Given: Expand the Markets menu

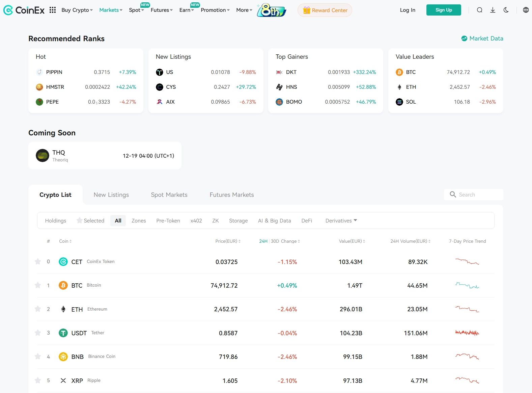Looking at the screenshot, I should [111, 10].
